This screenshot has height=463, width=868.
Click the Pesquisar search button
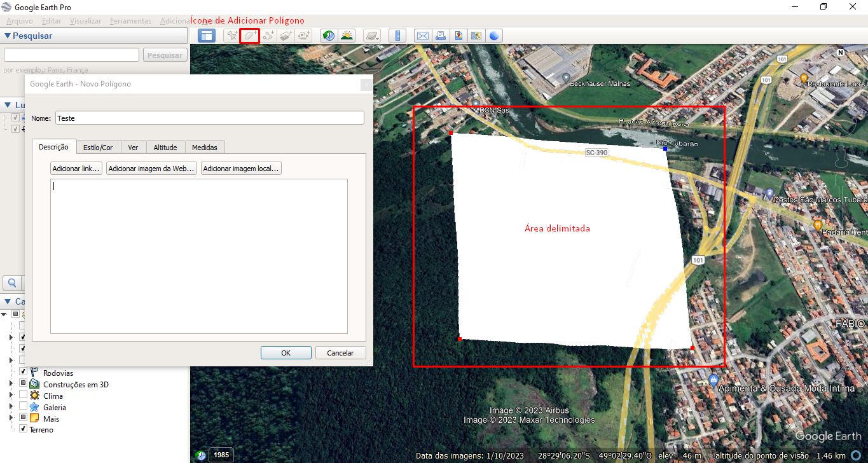165,55
